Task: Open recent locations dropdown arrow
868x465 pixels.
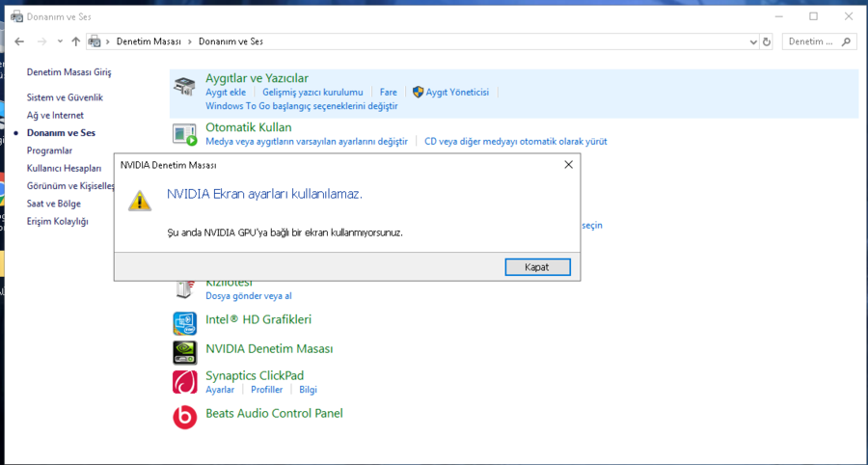Action: click(61, 41)
